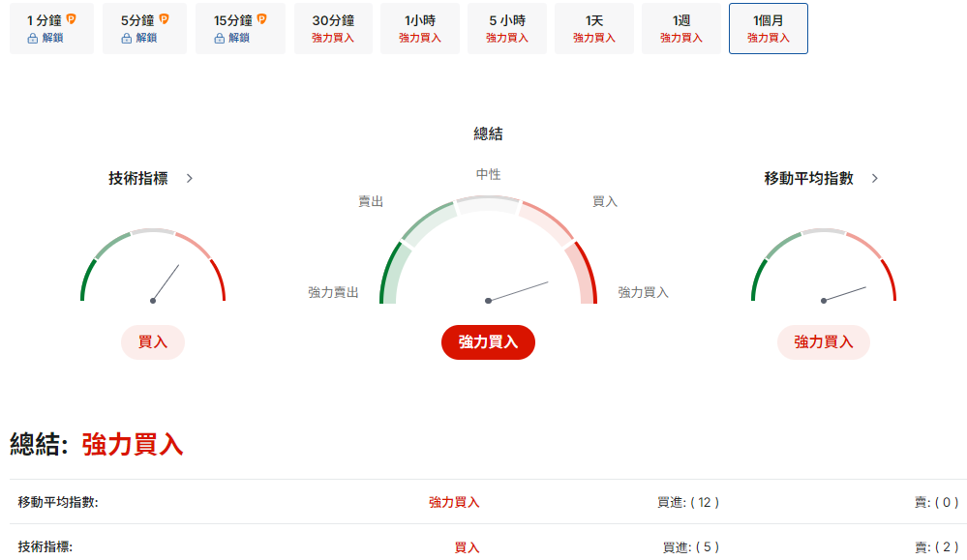Click the lock icon on the 15分鐘 interval
967x560 pixels.
point(218,38)
